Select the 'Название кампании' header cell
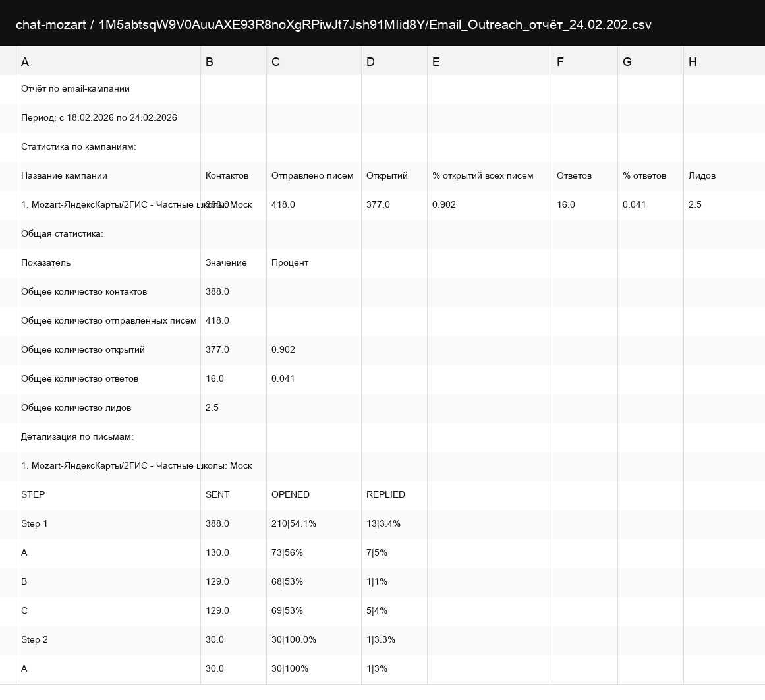 [x=108, y=176]
